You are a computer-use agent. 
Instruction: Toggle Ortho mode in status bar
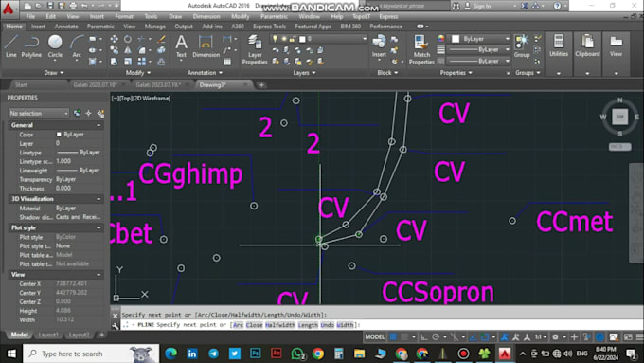(x=424, y=337)
